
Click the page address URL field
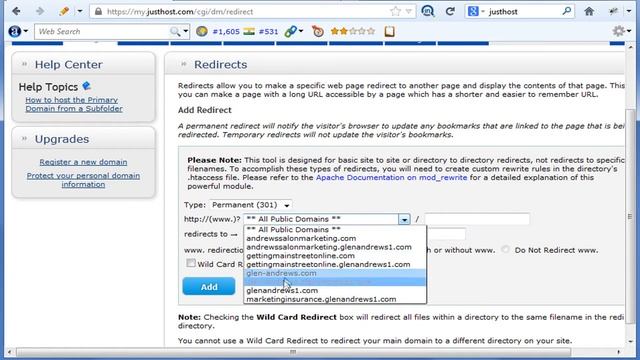click(245, 12)
